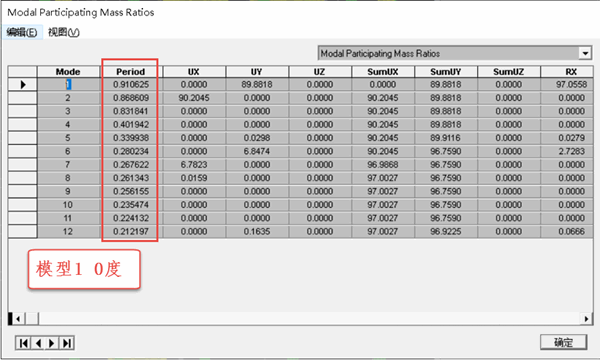Click UY value 0.1635 in Mode 12 row
600x360 pixels.
click(x=257, y=231)
